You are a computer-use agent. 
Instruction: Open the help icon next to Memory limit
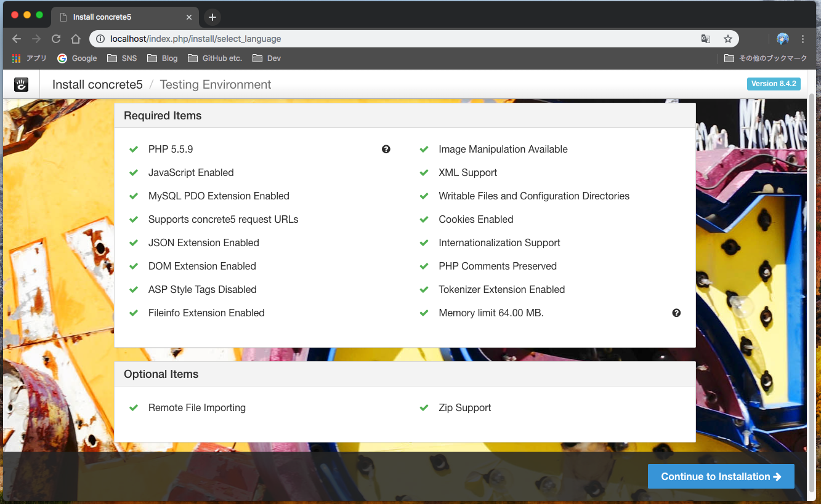(x=676, y=313)
